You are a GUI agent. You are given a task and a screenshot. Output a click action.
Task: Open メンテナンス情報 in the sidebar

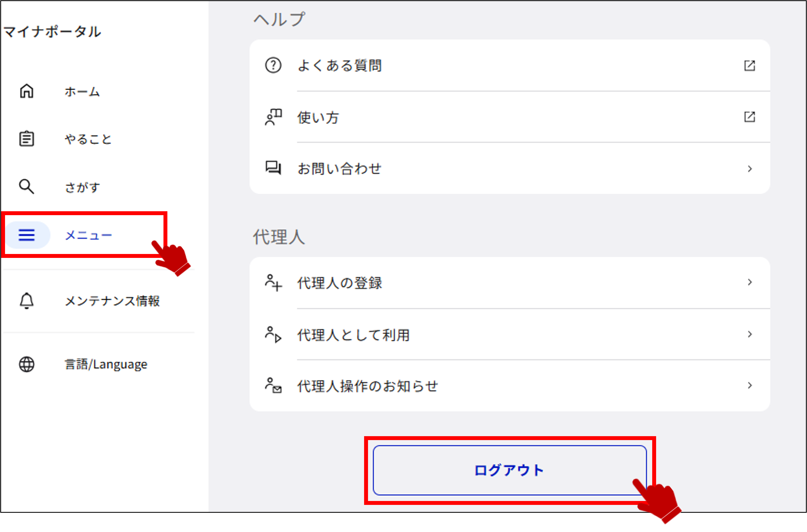(112, 301)
